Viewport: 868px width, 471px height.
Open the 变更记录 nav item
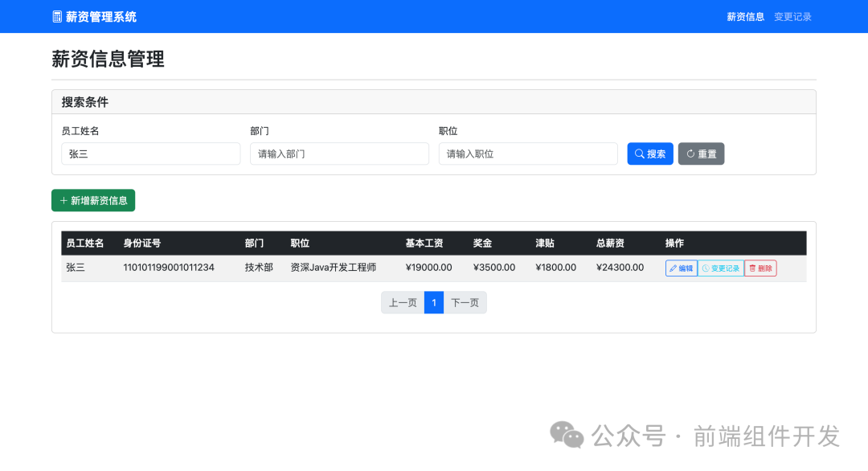click(x=792, y=17)
